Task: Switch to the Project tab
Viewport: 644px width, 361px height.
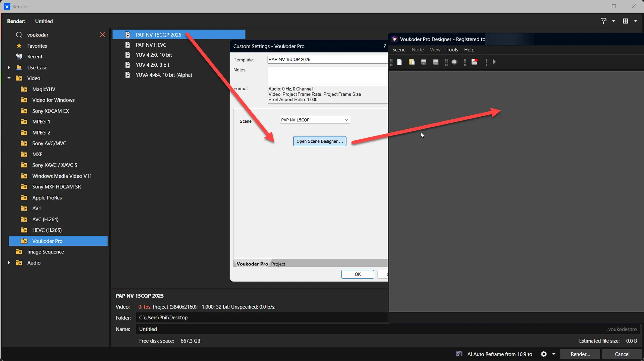Action: (x=278, y=264)
